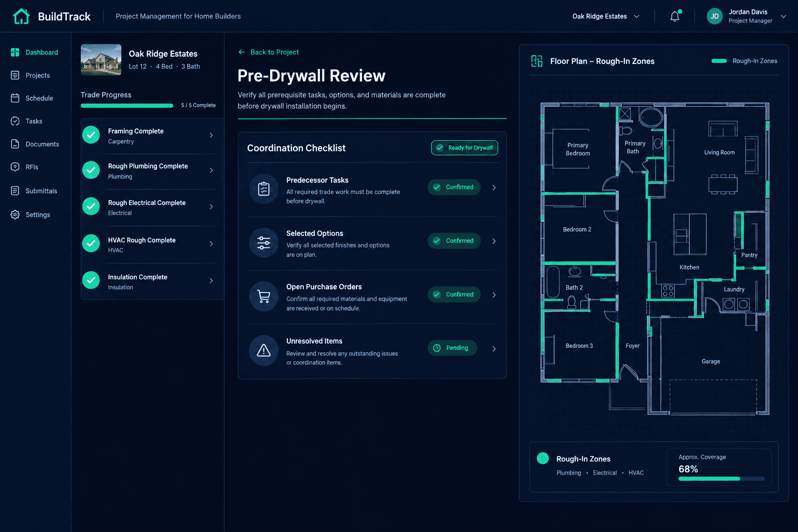Click the Predecessor Tasks clipboard icon
Viewport: 798px width, 532px height.
click(x=264, y=189)
